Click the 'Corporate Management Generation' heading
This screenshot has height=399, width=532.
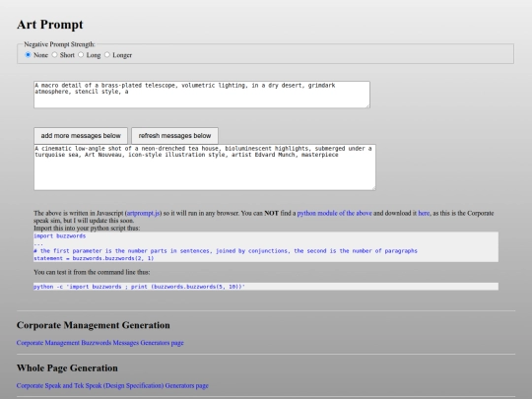pyautogui.click(x=94, y=325)
